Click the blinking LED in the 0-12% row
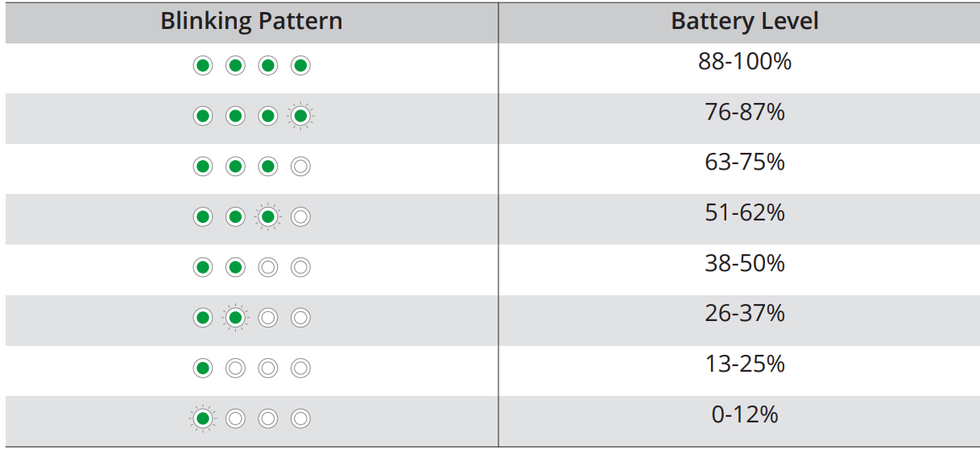Screen dimensions: 980x457 [203, 418]
